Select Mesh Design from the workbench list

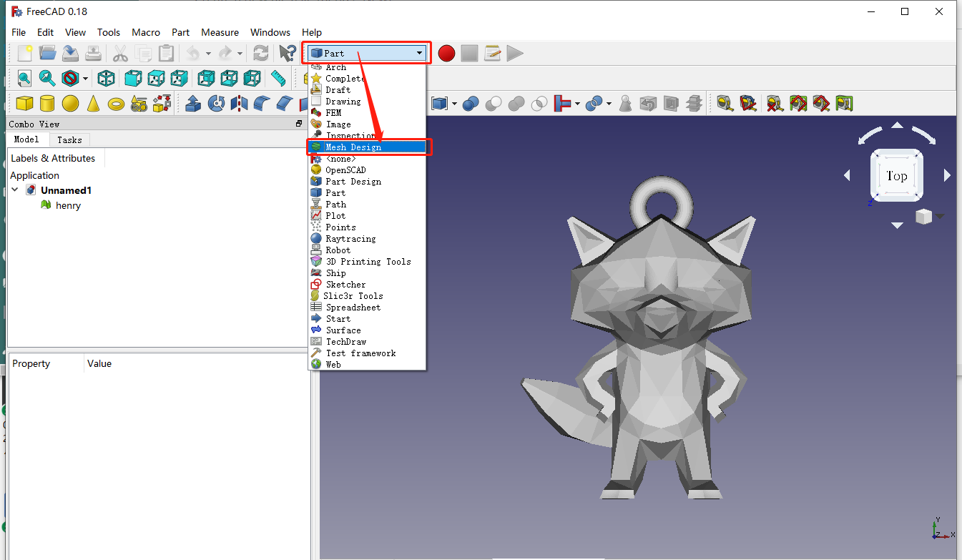click(x=354, y=147)
